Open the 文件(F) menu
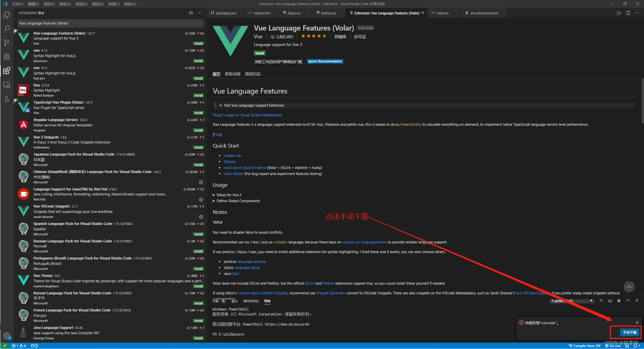Screen dimensions: 644x349 [x=17, y=4]
